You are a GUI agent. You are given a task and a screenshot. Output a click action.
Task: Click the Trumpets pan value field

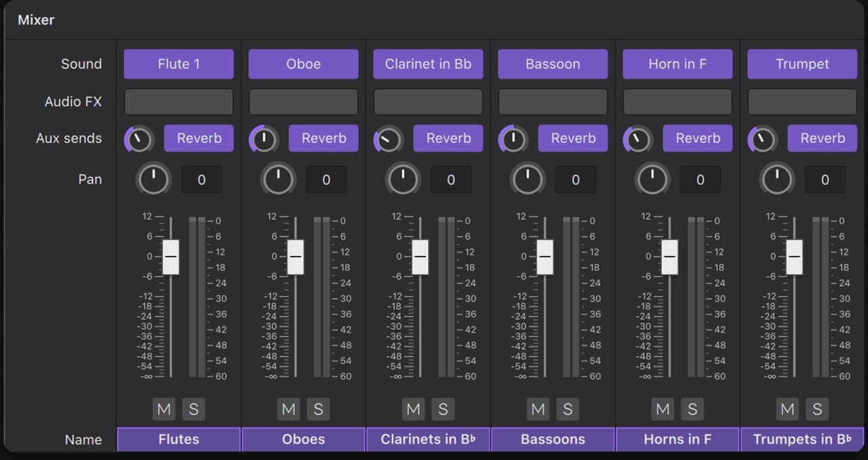(825, 180)
